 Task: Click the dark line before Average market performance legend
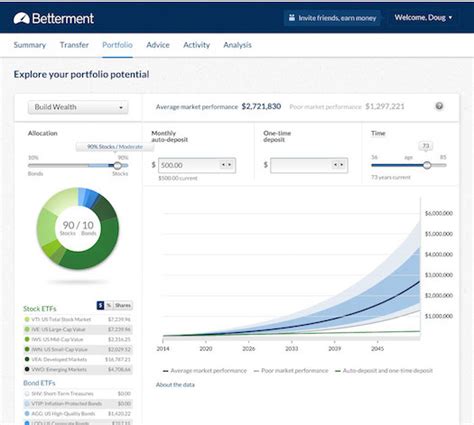[165, 371]
